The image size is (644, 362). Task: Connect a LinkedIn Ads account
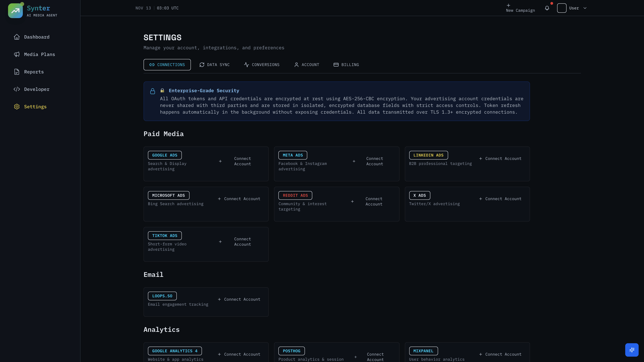(x=500, y=159)
